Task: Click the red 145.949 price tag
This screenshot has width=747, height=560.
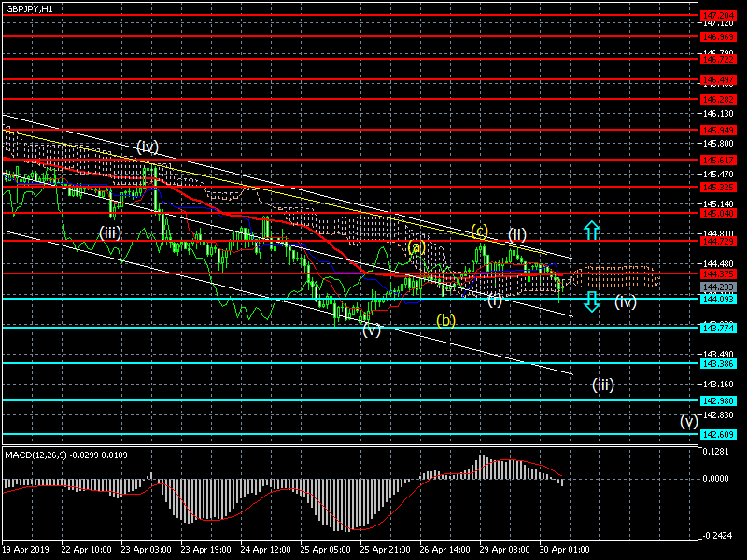Action: pos(718,130)
